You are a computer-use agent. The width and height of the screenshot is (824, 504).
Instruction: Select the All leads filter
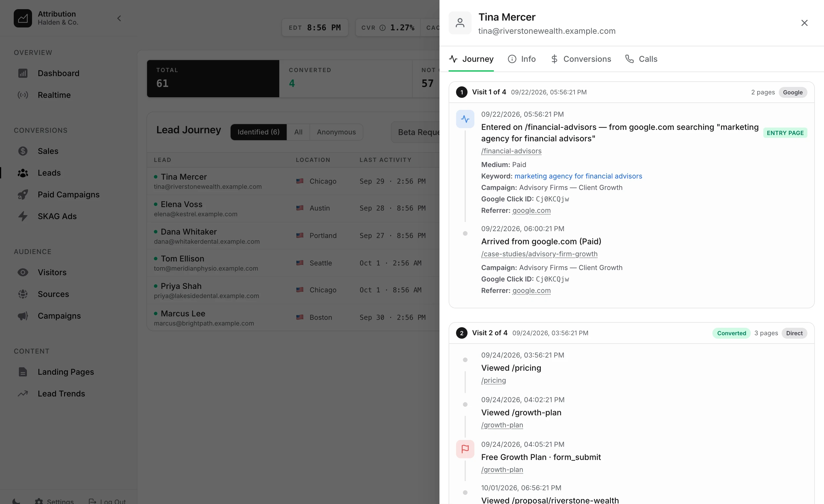tap(298, 132)
